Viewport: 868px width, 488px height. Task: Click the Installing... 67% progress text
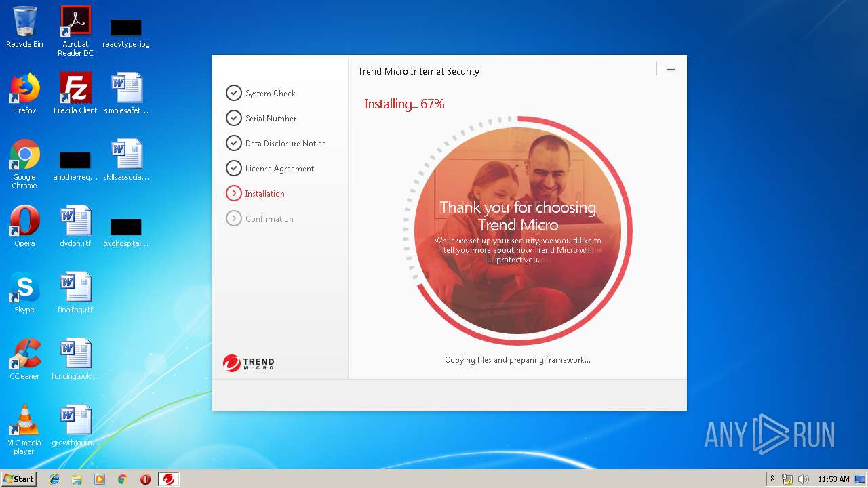coord(404,104)
